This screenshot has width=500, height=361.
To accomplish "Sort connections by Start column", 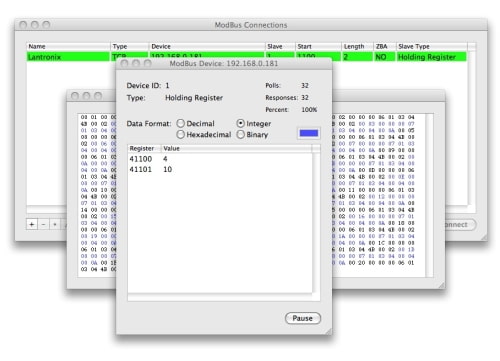I will 318,46.
